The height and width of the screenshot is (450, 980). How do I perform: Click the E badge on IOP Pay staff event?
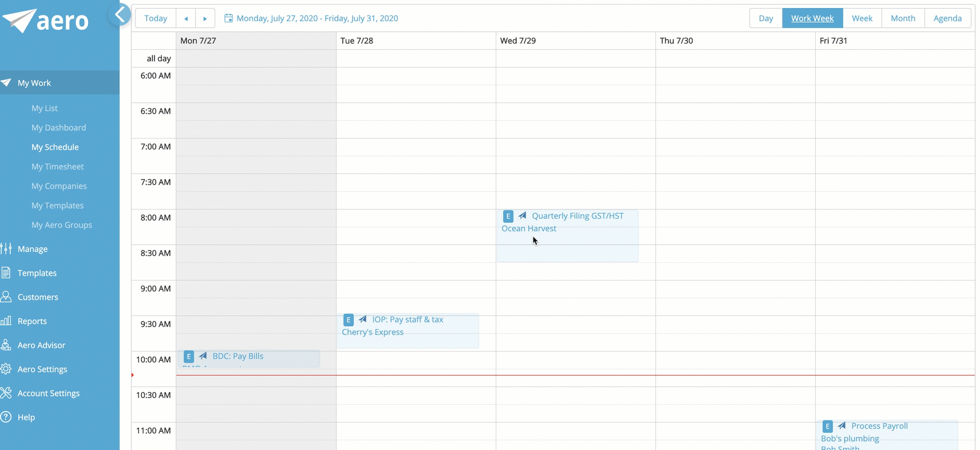[x=348, y=320]
